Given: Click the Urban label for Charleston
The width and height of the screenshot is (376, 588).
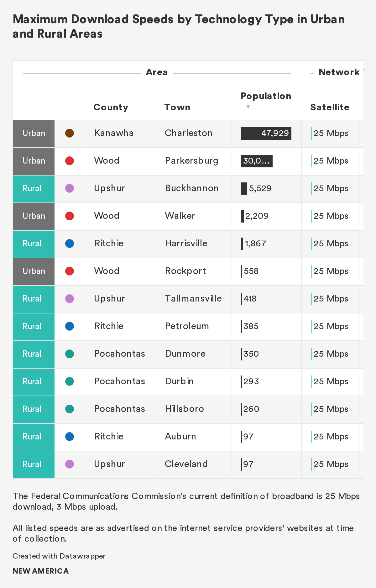Looking at the screenshot, I should [34, 133].
